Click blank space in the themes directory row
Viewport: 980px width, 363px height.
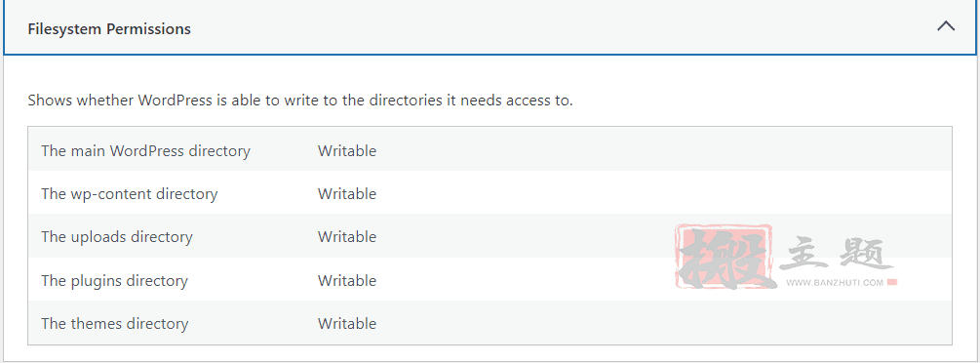(x=662, y=324)
